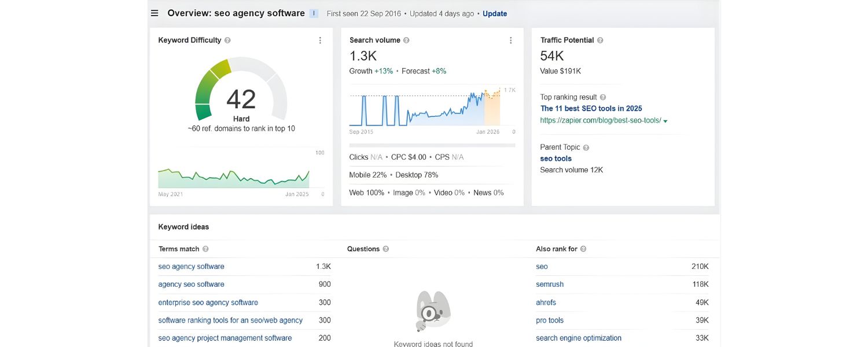The image size is (868, 347).
Task: Open the "semrush" keyword link
Action: click(549, 284)
